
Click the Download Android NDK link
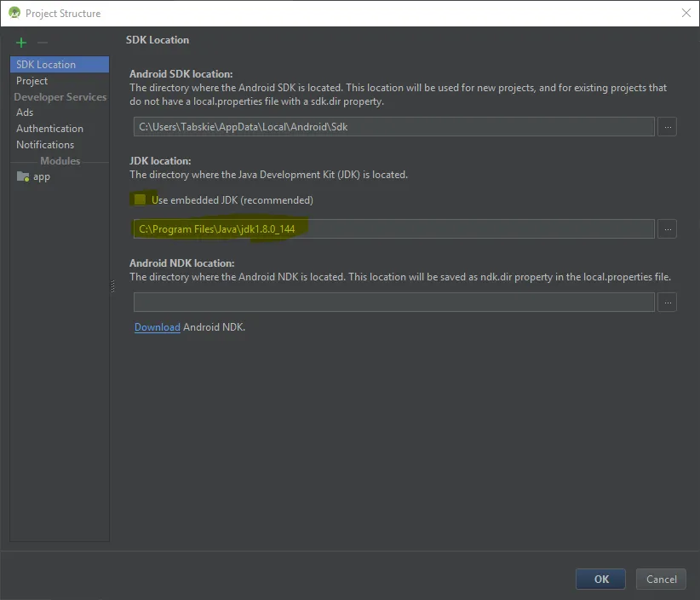click(x=158, y=327)
